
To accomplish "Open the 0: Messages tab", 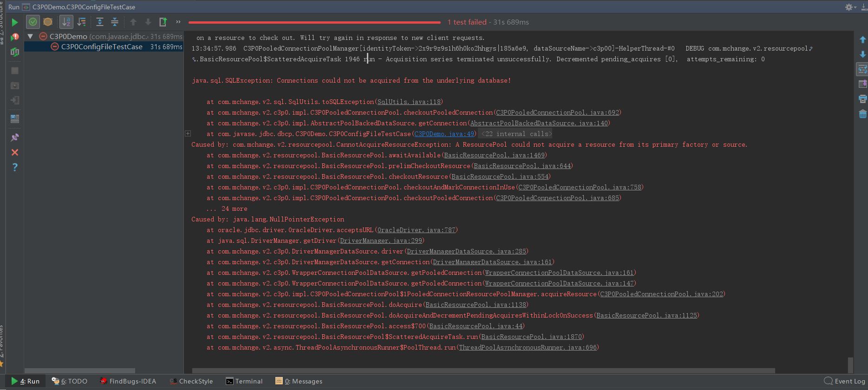I will 299,381.
